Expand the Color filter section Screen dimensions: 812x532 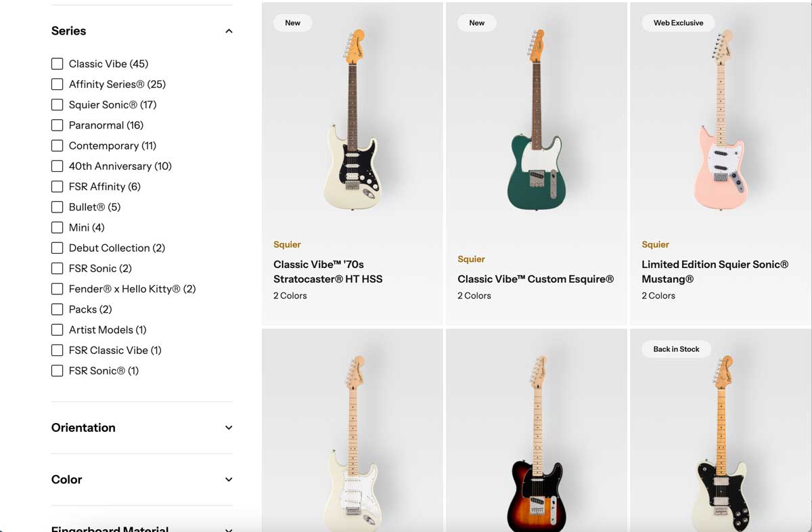tap(229, 479)
